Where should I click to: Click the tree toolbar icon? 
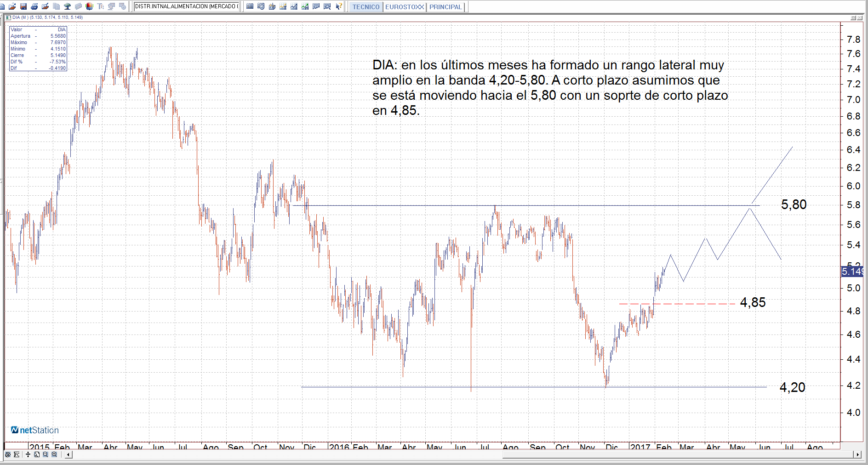tap(68, 6)
